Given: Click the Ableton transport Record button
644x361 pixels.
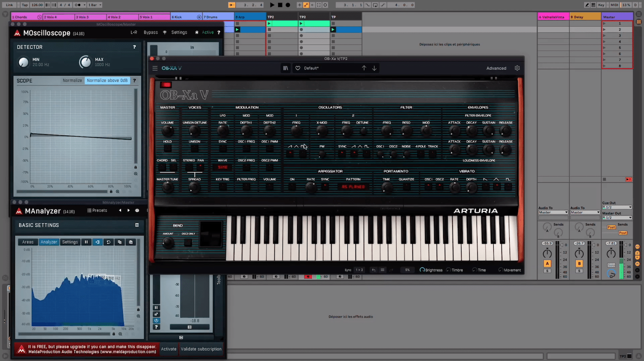Looking at the screenshot, I should point(288,5).
